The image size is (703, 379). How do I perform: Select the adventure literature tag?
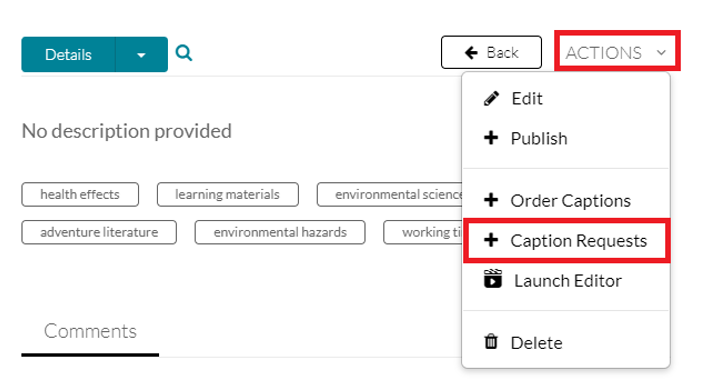99,232
